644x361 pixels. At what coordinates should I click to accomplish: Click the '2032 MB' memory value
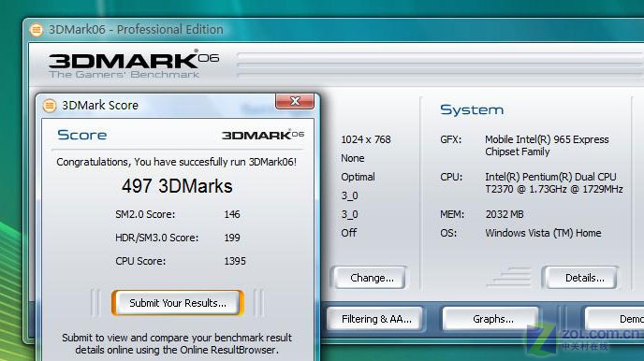tap(505, 214)
